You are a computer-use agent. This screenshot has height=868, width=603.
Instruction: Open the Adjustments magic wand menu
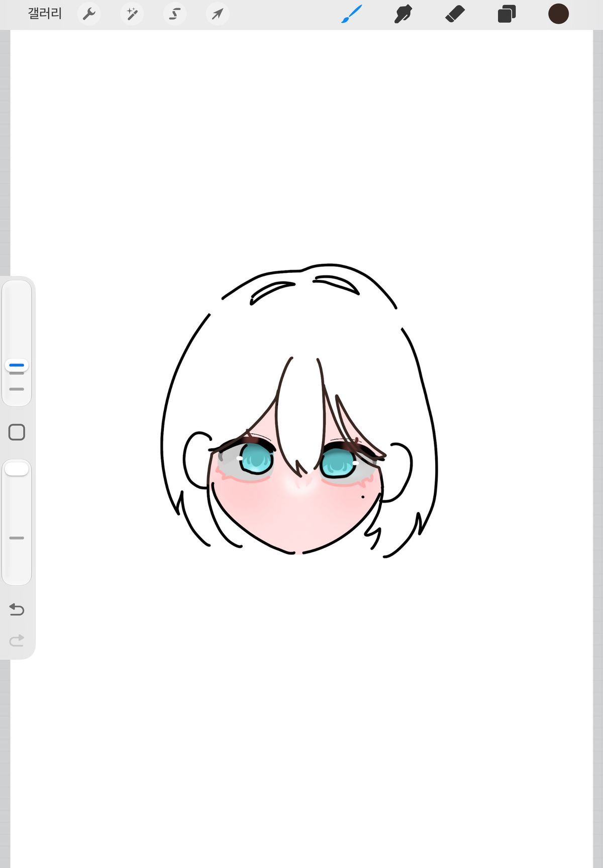click(132, 14)
